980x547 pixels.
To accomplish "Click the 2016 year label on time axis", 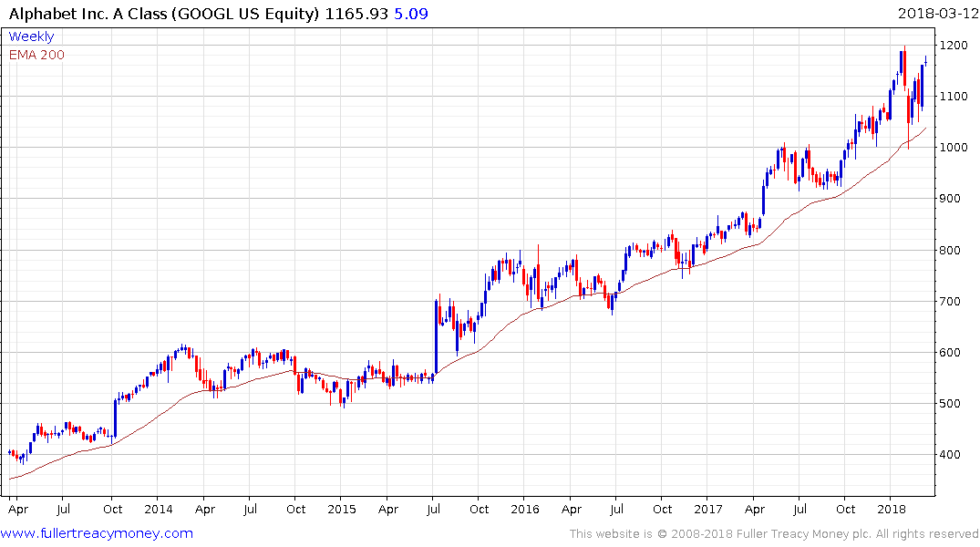I will [524, 509].
